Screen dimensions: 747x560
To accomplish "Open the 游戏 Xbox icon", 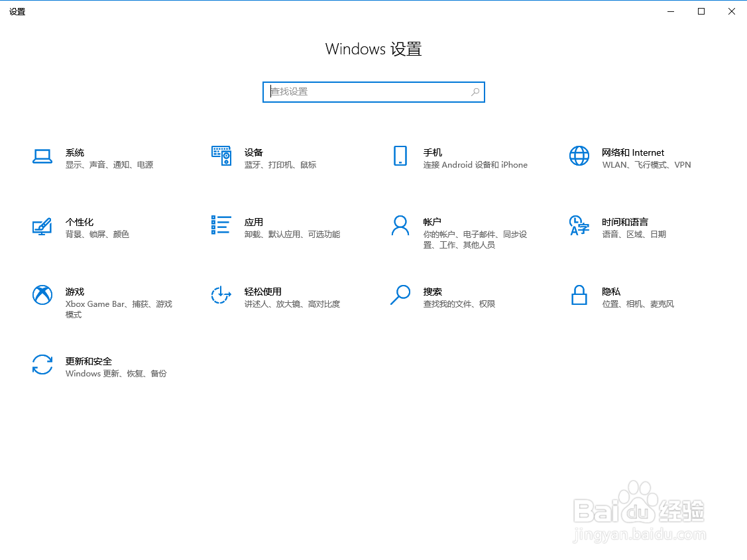I will (42, 295).
